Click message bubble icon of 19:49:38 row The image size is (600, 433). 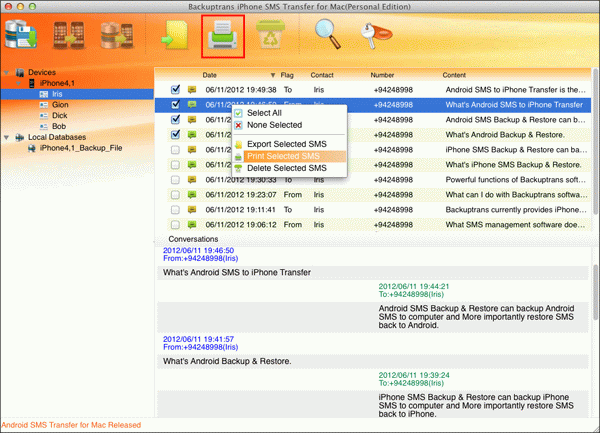point(192,90)
